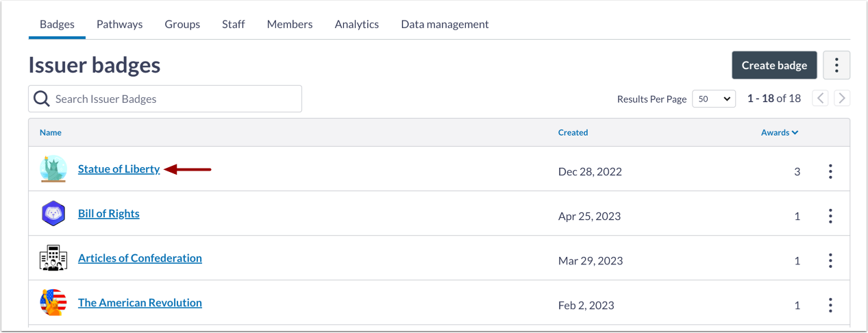Open the Statue of Liberty badge link
Viewport: 868px width, 333px height.
click(119, 169)
